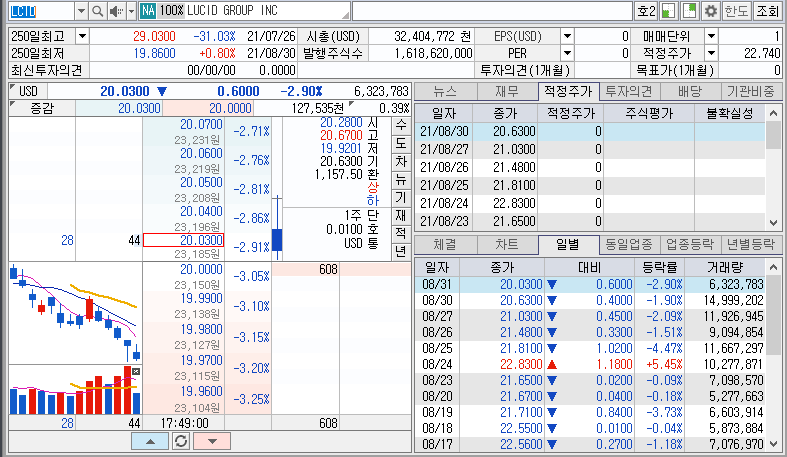
Task: Click the 0.39% ratio display toggle cell
Action: click(380, 108)
